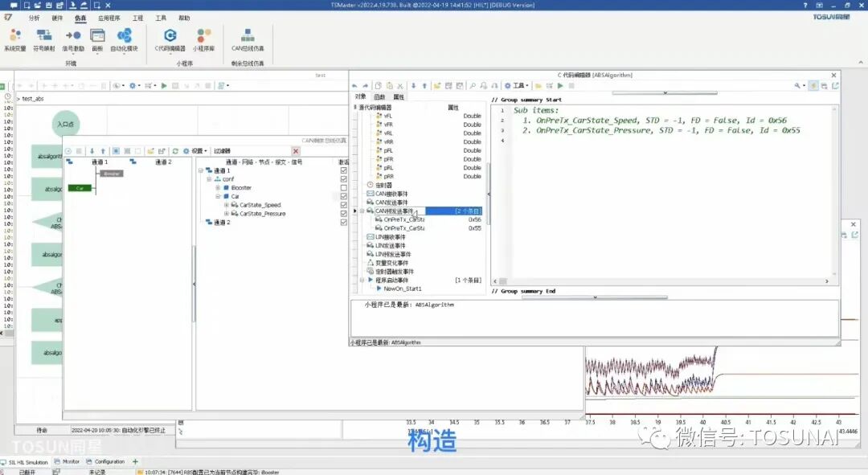Select LIN发送事件 in object tree

[x=391, y=246]
